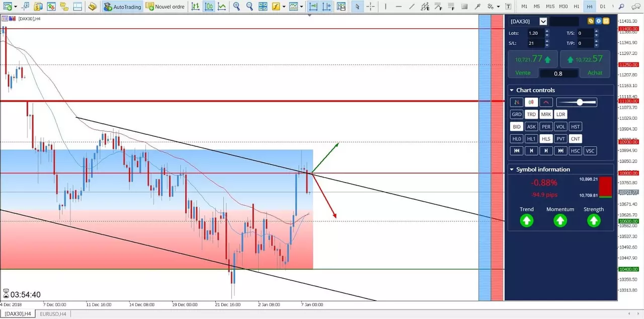Increase the Lots value stepper
Image resolution: width=644 pixels, height=319 pixels.
point(547,31)
